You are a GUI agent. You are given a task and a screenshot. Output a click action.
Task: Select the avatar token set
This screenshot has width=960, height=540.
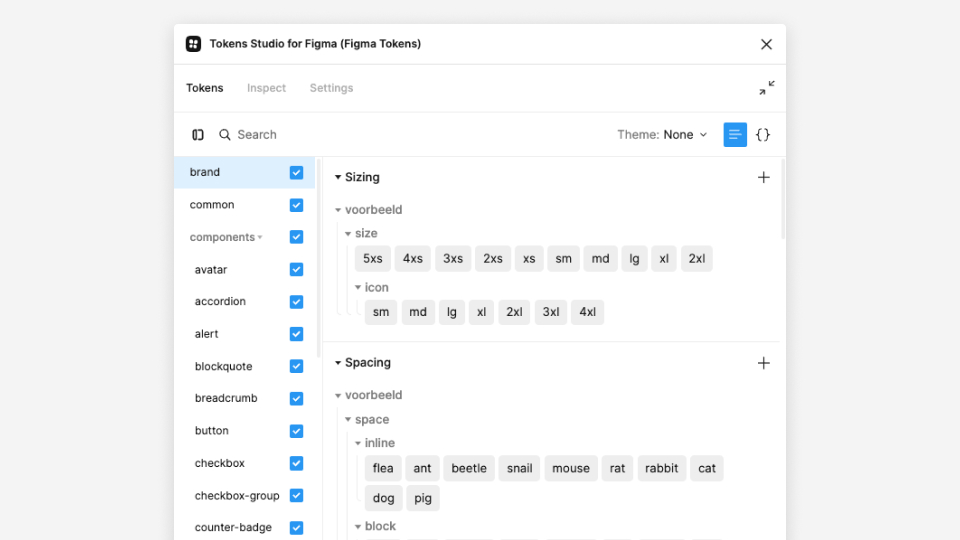click(211, 269)
